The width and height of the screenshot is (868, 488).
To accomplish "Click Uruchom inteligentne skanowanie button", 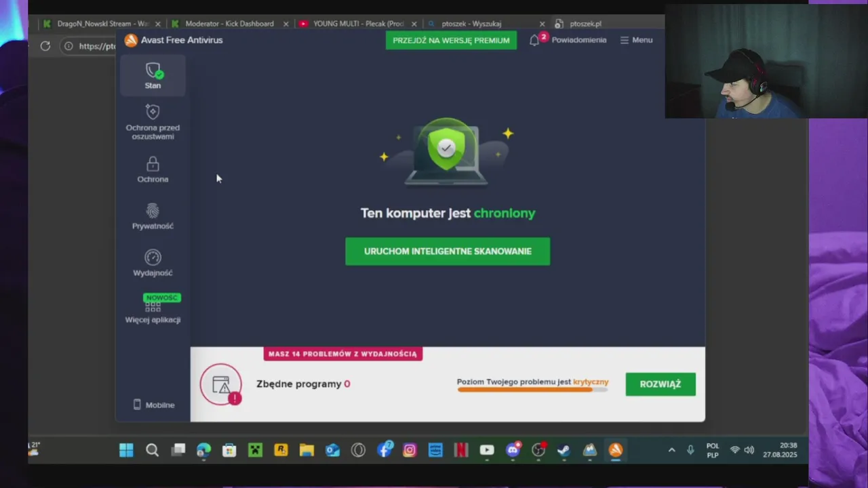I will (448, 251).
